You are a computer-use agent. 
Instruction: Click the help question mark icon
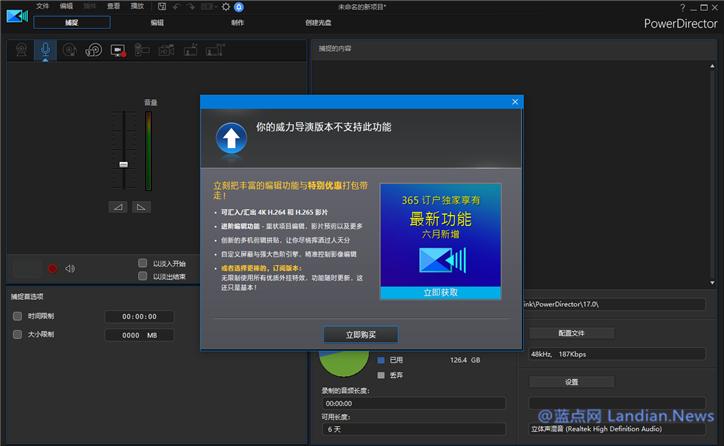click(682, 7)
